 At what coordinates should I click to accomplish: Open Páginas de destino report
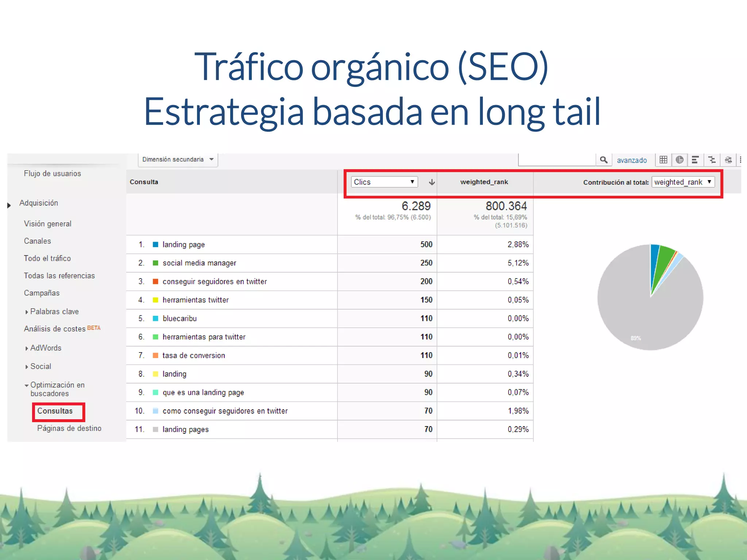(x=69, y=428)
